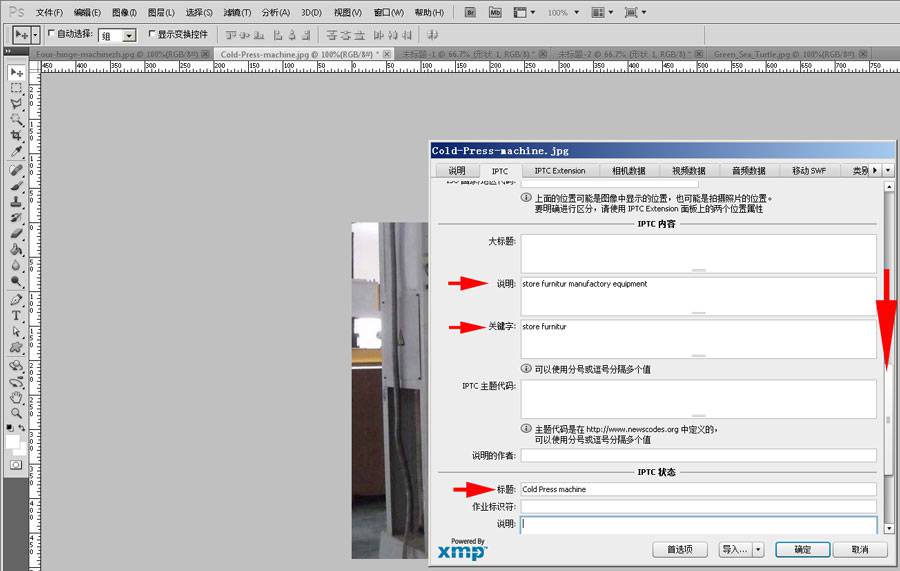Select the Horizontal Type tool
The image size is (900, 571).
click(17, 315)
